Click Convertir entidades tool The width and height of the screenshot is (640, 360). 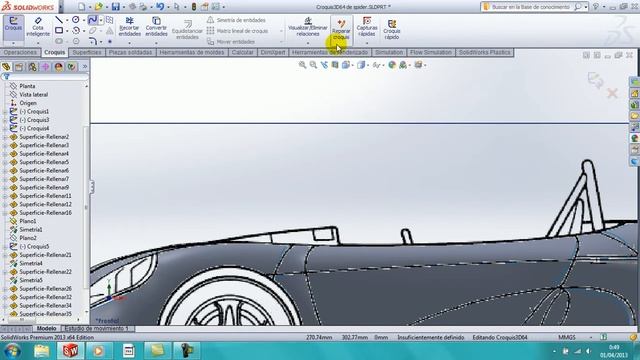pos(156,27)
